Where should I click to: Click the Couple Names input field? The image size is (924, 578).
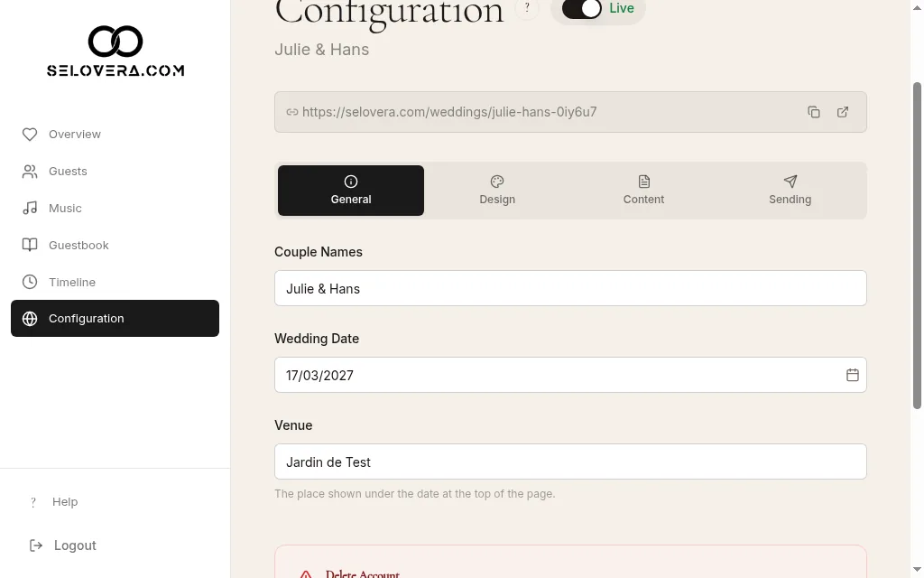pos(570,288)
